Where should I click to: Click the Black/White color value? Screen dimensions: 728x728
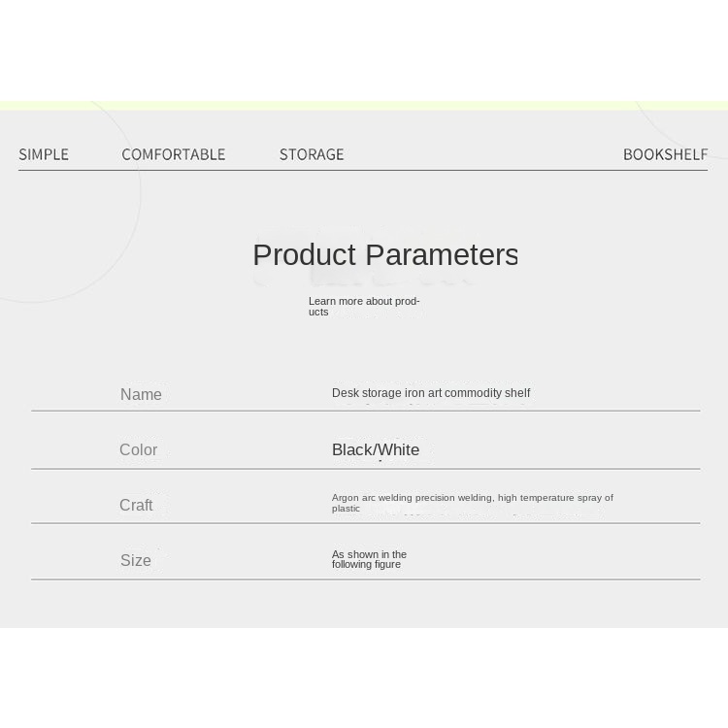[376, 449]
